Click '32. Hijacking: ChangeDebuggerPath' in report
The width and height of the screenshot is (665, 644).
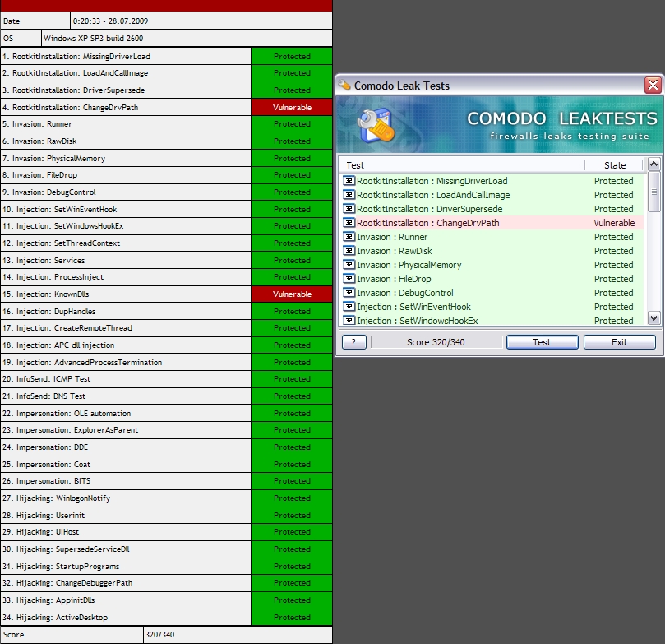pyautogui.click(x=67, y=583)
